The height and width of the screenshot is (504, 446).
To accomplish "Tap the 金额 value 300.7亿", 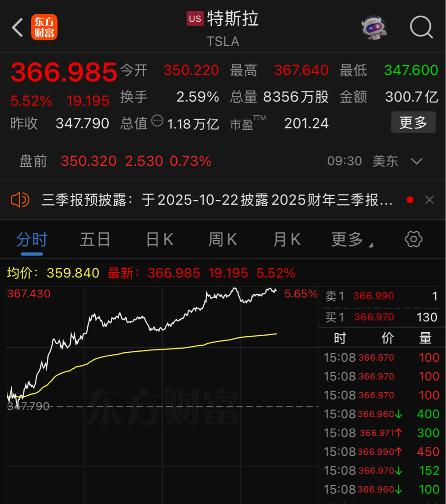I will click(412, 97).
